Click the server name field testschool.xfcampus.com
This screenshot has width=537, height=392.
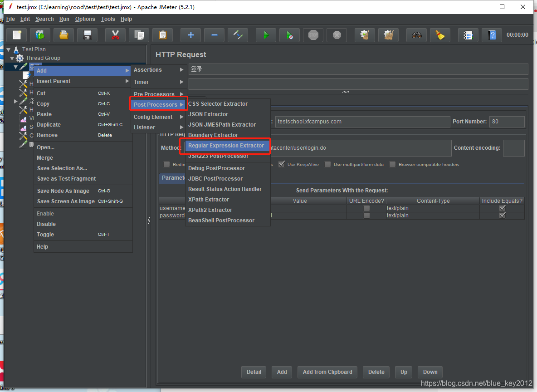click(x=363, y=122)
